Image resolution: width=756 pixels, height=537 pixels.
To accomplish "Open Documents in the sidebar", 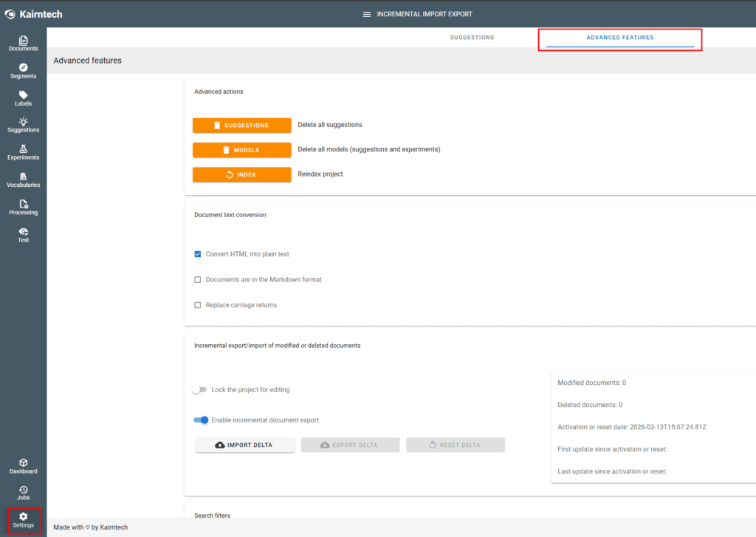I will pyautogui.click(x=23, y=44).
